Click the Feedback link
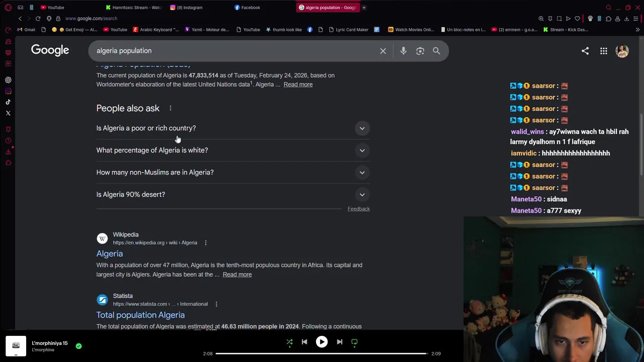644x362 pixels. (358, 209)
